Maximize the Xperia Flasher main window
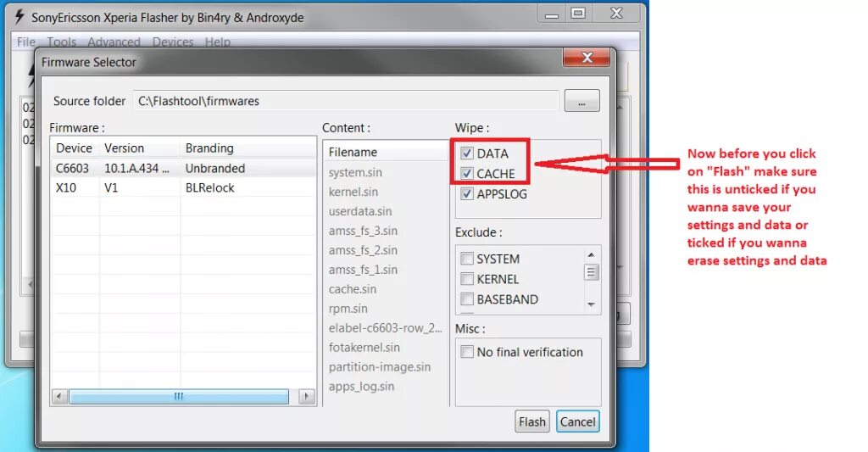This screenshot has width=868, height=452. (x=578, y=14)
